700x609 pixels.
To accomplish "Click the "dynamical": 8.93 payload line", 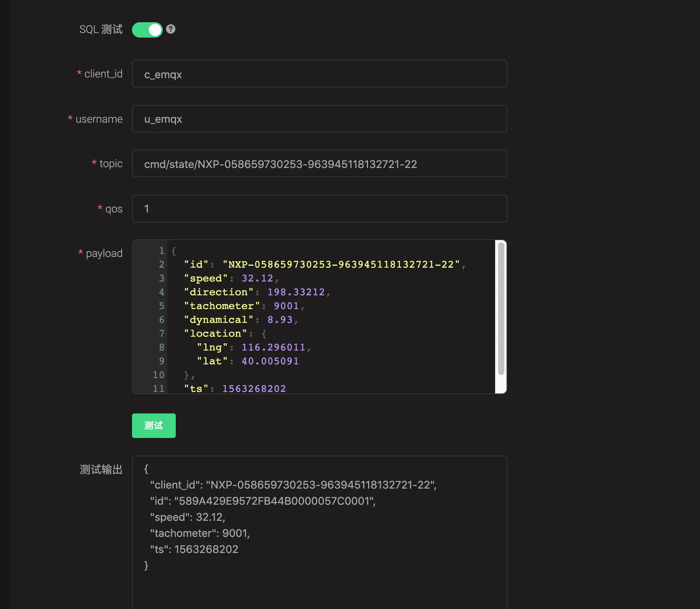I will pyautogui.click(x=241, y=320).
